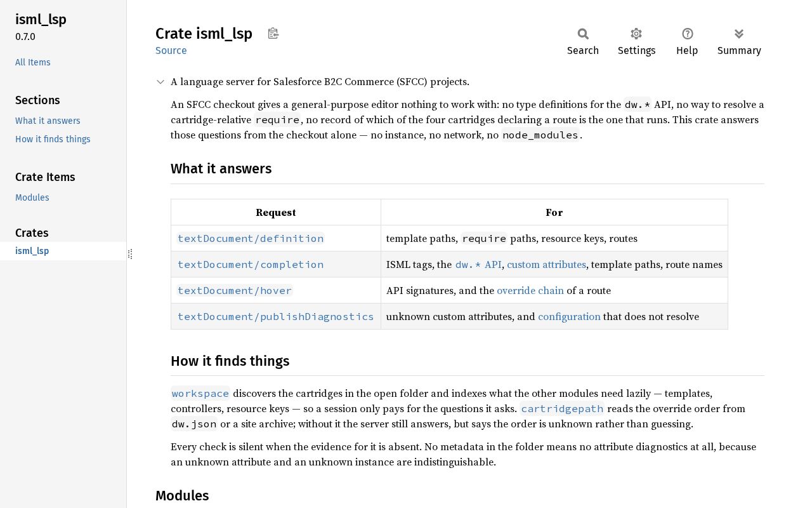Select the isml_lsp crate in the sidebar

[63, 251]
